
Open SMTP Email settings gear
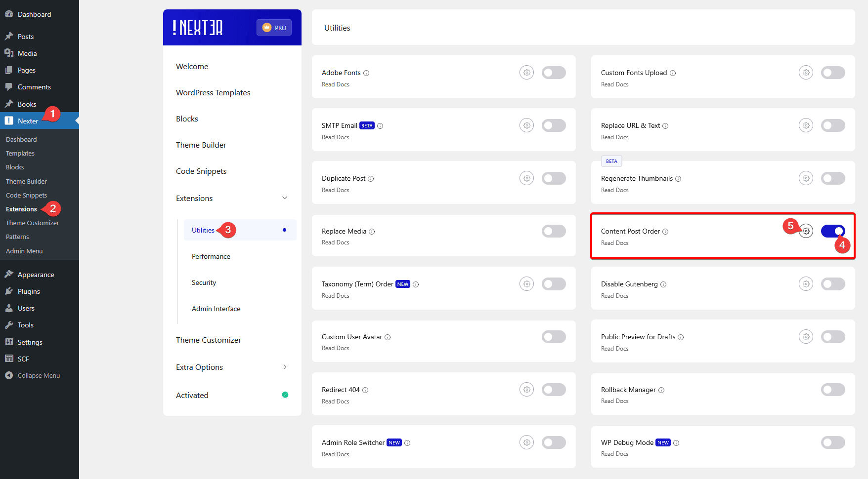click(x=526, y=125)
